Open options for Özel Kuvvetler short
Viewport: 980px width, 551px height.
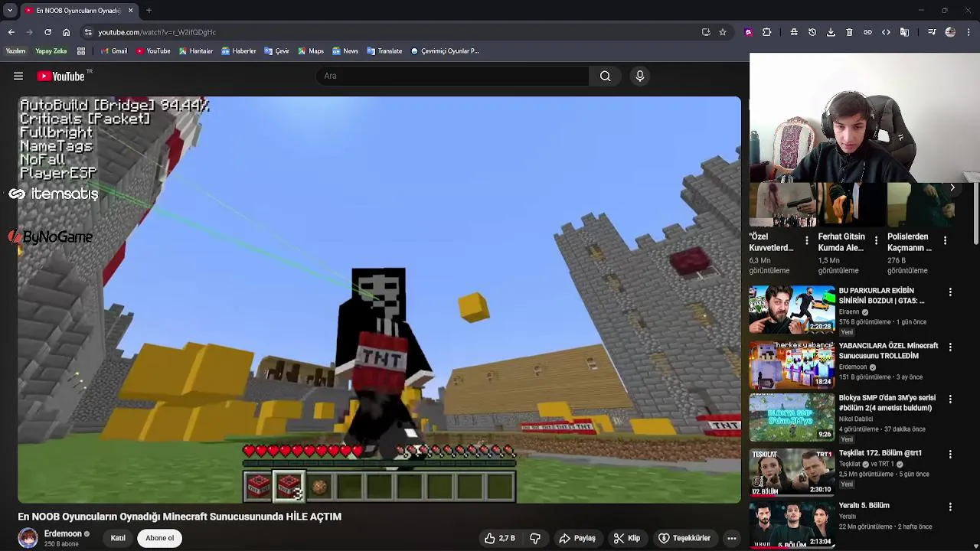[x=806, y=240]
